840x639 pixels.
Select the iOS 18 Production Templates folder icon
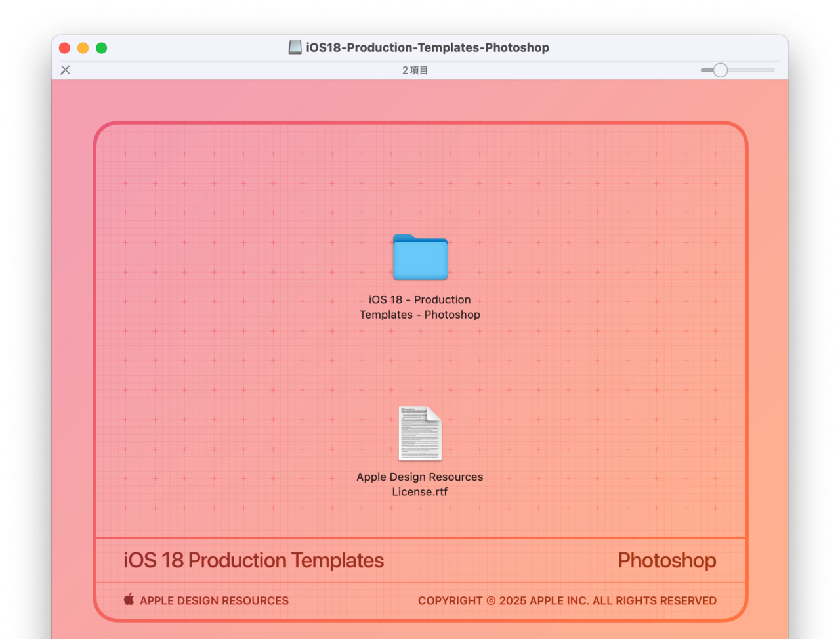420,257
